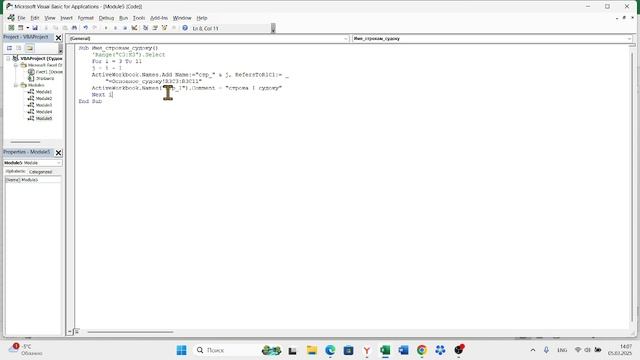
Task: Open Google Chrome from the taskbar
Action: pyautogui.click(x=422, y=350)
